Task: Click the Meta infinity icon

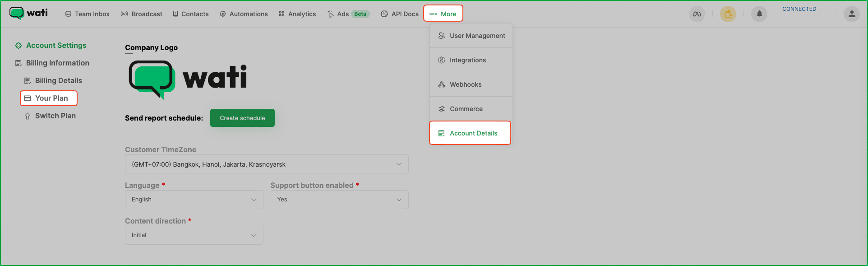Action: 697,14
